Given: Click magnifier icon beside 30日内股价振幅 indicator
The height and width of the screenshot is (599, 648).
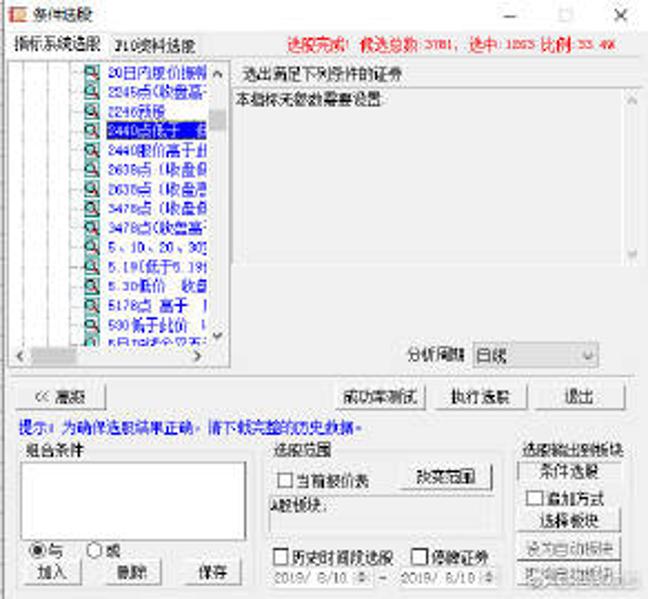Looking at the screenshot, I should tap(91, 72).
